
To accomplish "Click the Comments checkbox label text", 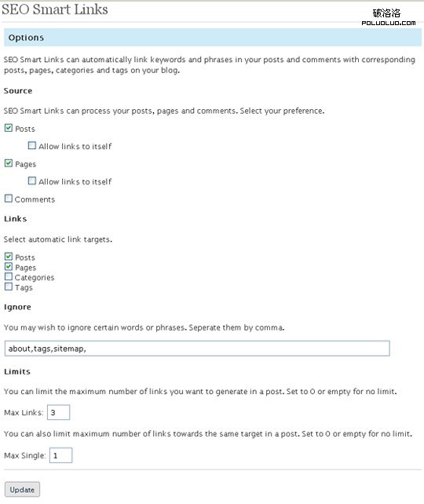I will tap(35, 199).
